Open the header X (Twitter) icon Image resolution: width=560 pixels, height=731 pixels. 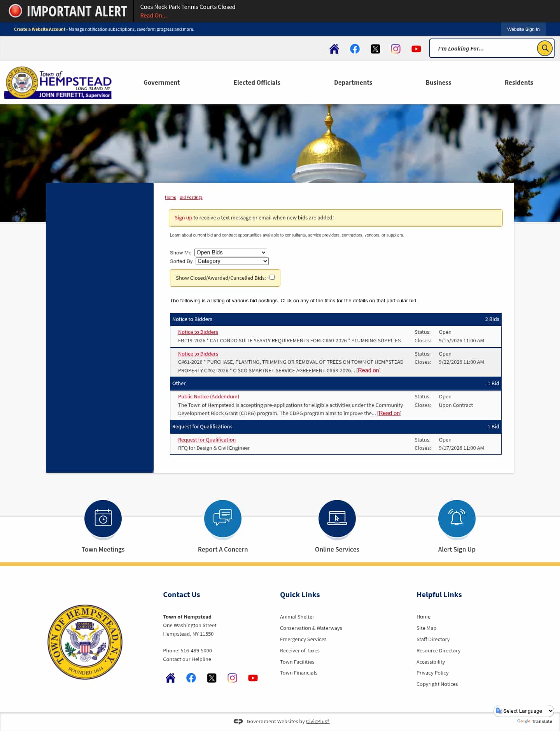coord(375,49)
